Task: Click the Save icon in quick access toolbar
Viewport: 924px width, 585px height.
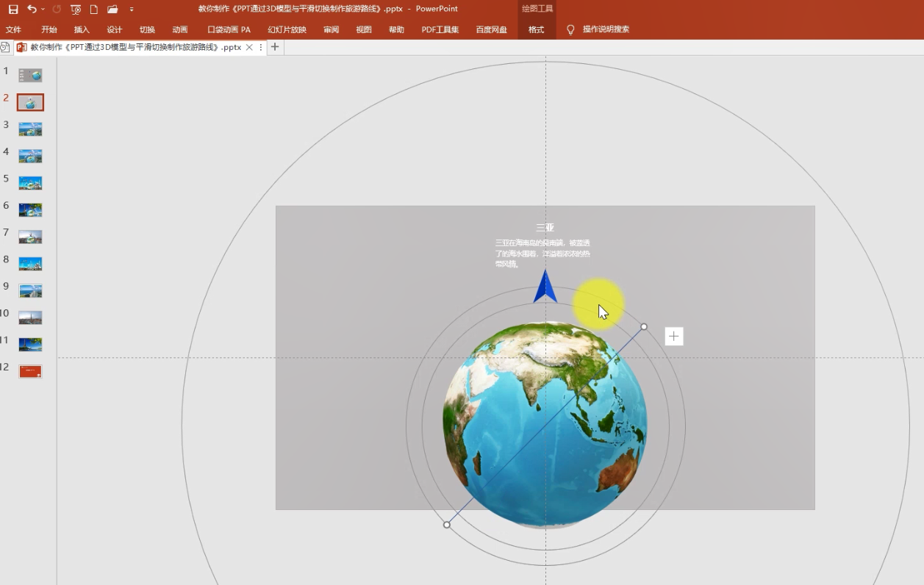Action: click(13, 10)
